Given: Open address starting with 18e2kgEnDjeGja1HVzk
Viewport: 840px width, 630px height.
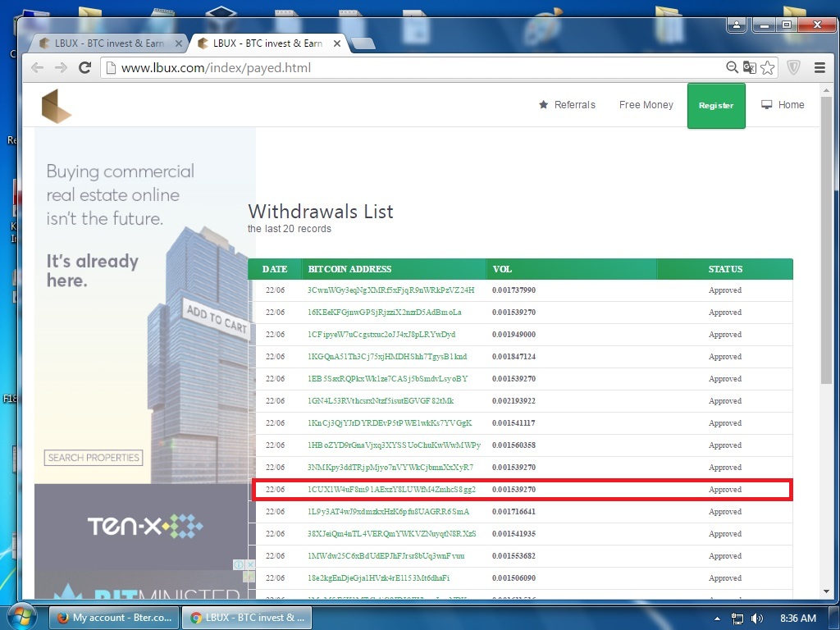Looking at the screenshot, I should (x=379, y=578).
